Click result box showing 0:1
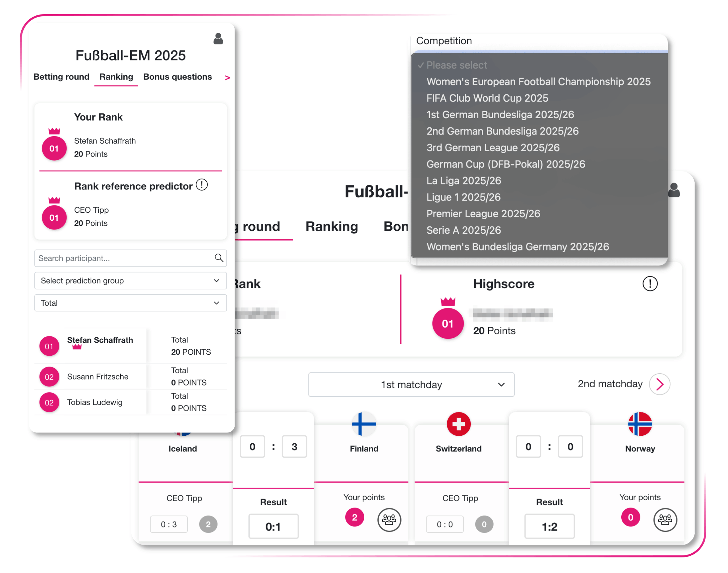The width and height of the screenshot is (728, 573). [273, 526]
